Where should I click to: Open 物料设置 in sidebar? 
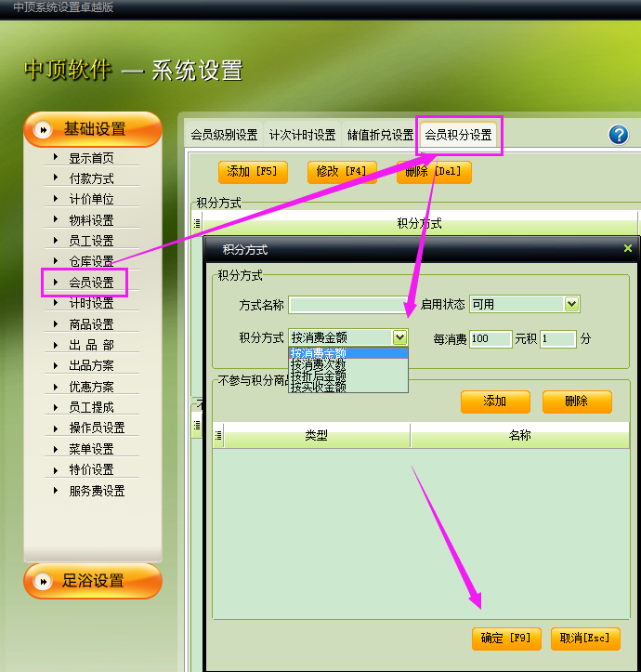click(x=91, y=220)
